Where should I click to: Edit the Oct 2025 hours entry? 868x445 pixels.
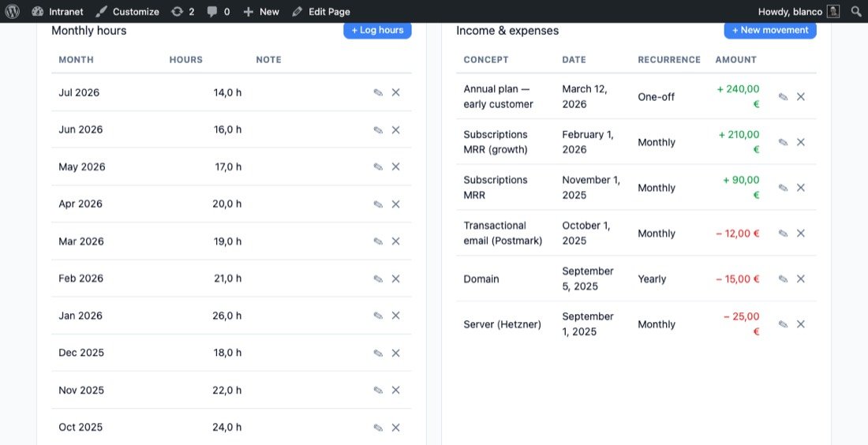378,428
